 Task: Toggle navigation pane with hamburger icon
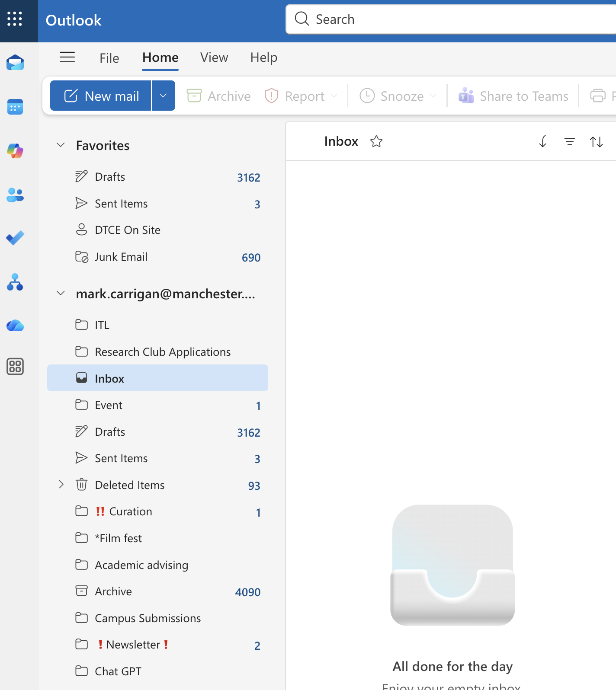point(67,57)
